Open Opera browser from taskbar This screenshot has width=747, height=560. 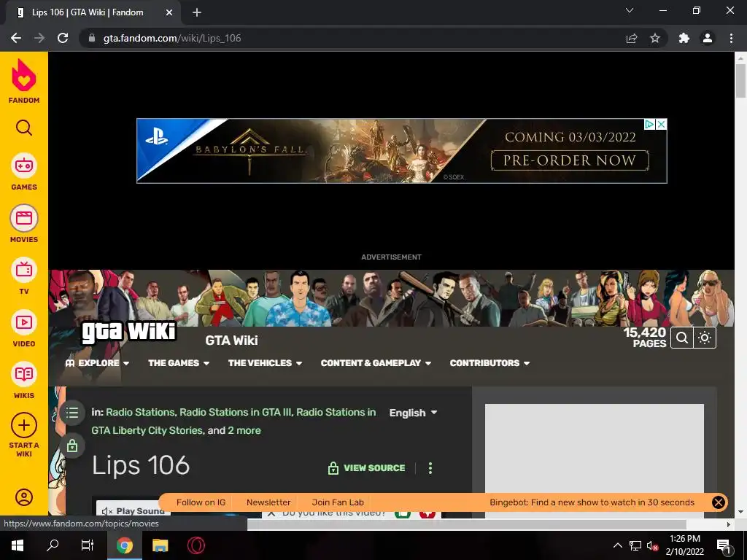coord(196,545)
